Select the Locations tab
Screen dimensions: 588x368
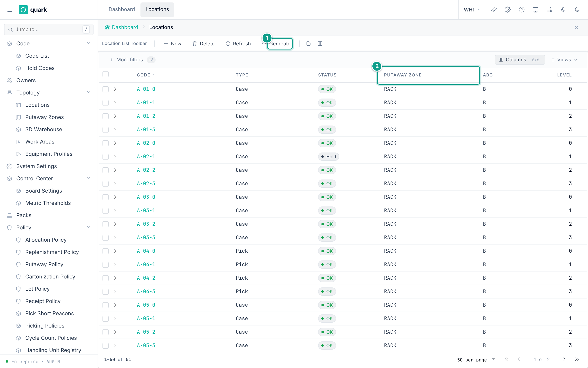[157, 9]
